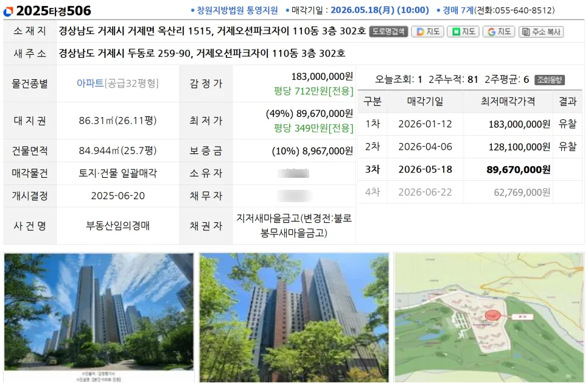The image size is (588, 383).
Task: Click the 84.944㎡(25.7평) building area value
Action: coord(117,150)
